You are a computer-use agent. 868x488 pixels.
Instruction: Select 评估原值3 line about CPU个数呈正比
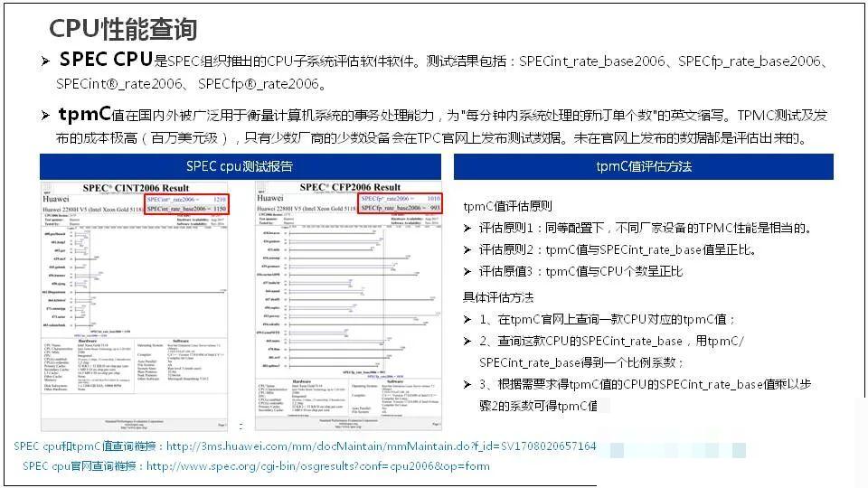580,271
